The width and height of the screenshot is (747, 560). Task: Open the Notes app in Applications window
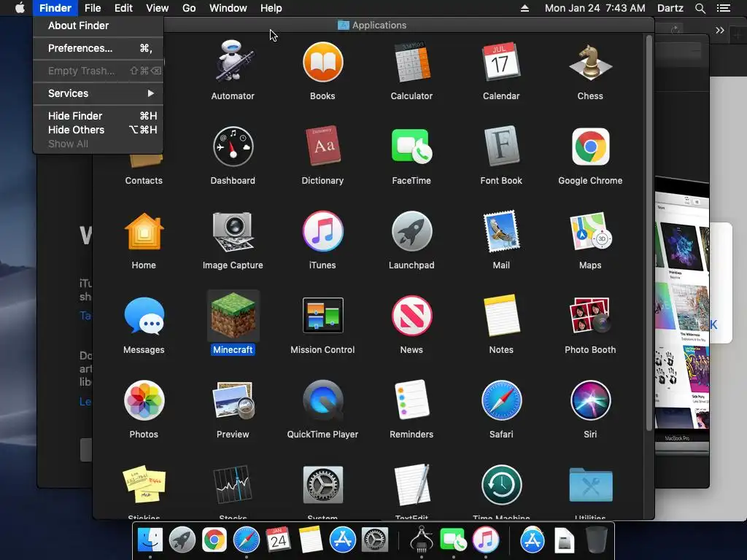(501, 315)
